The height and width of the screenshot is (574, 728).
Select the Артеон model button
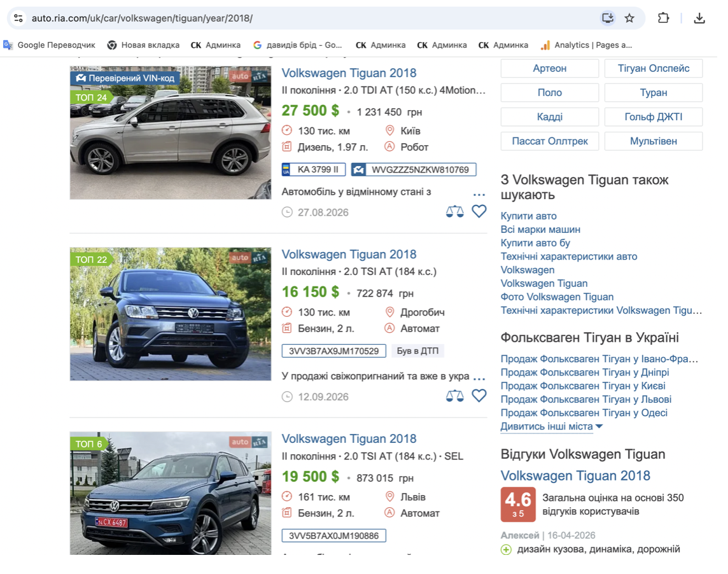coord(550,68)
